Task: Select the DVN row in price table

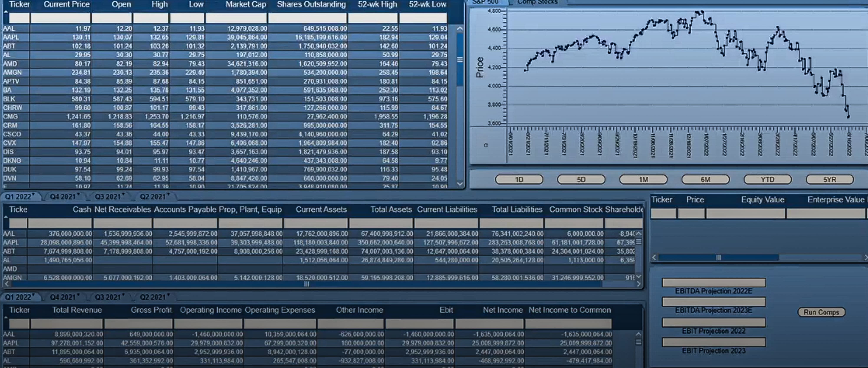Action: 225,178
